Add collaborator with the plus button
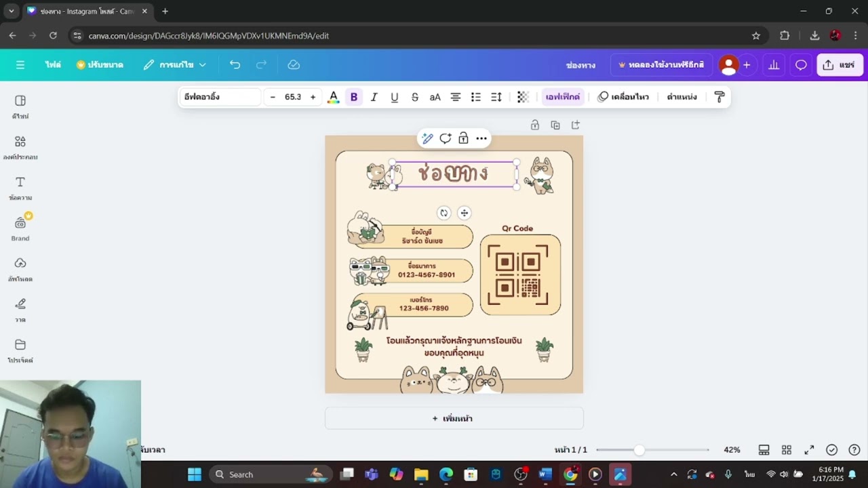The width and height of the screenshot is (868, 488). click(x=747, y=65)
